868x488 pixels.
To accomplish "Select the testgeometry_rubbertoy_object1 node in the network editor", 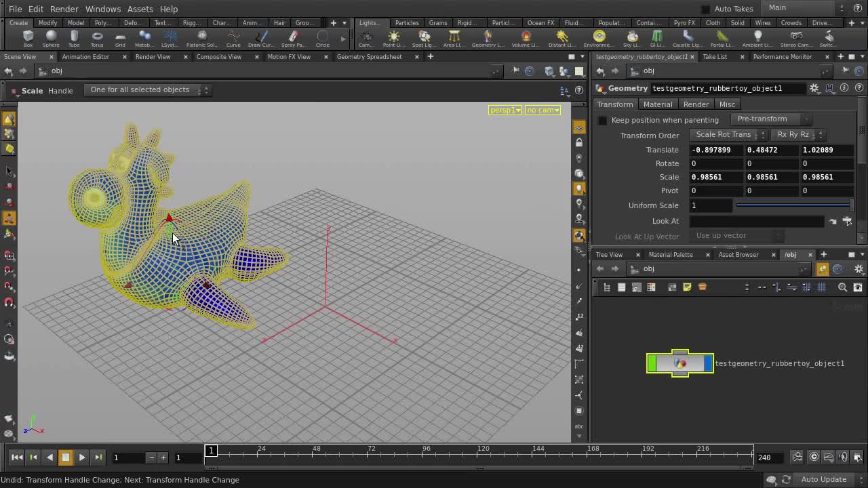I will [679, 363].
